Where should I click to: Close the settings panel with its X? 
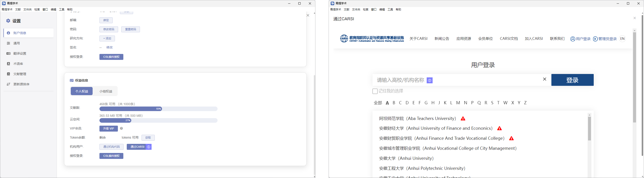[308, 15]
